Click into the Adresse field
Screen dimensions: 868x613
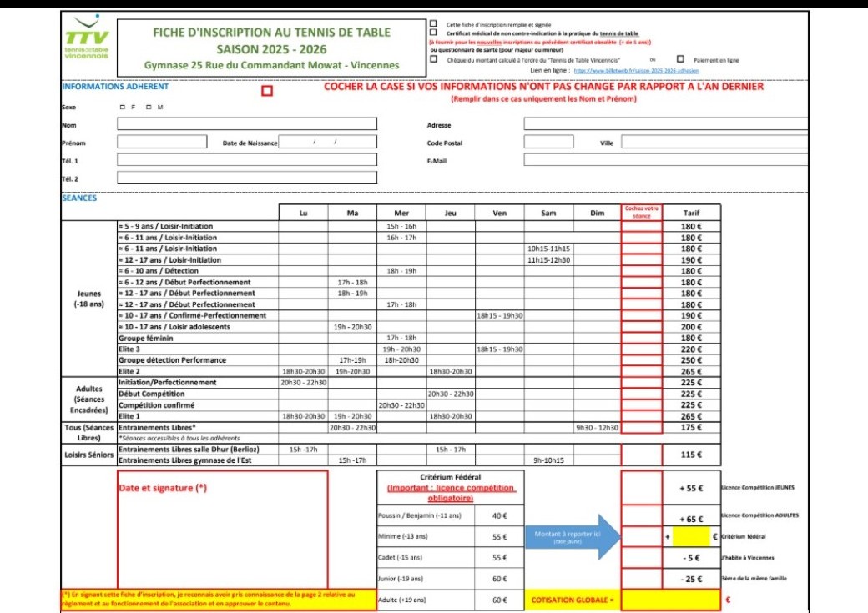click(666, 124)
